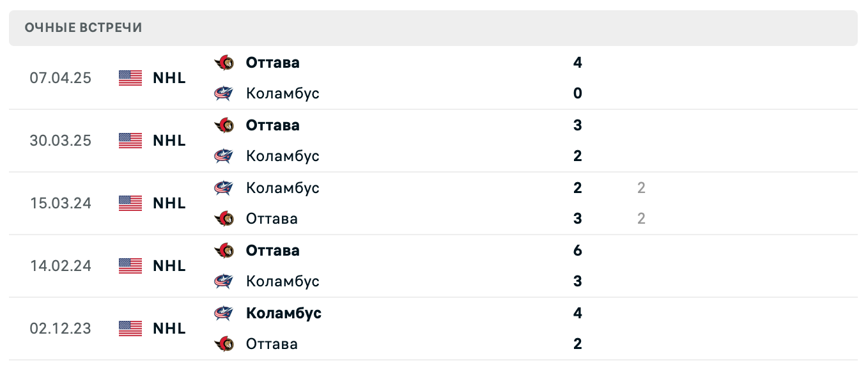
Task: Select NHL league label in 14.02.24 row
Action: [169, 266]
